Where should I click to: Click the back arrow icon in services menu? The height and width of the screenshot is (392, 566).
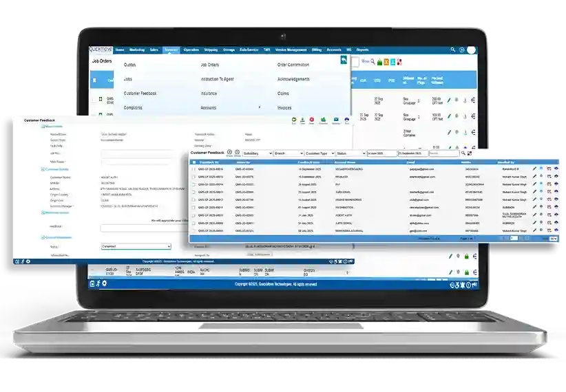pyautogui.click(x=344, y=61)
